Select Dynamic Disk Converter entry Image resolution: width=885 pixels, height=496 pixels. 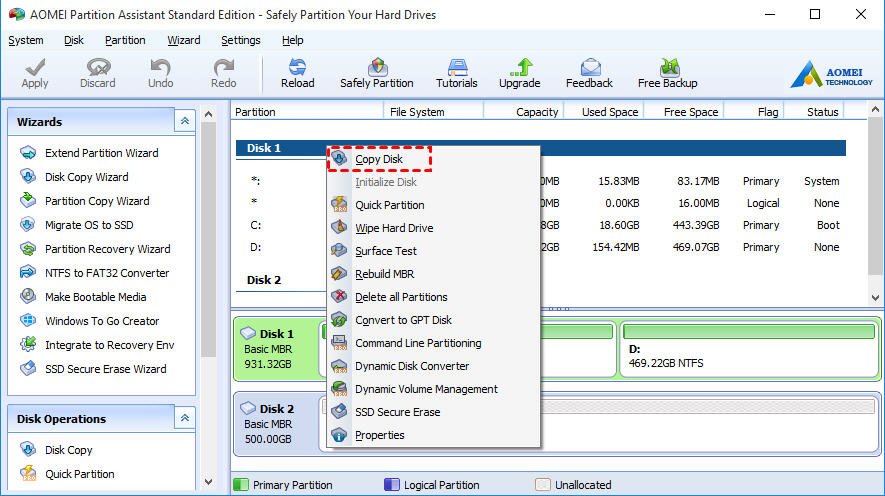[433, 366]
